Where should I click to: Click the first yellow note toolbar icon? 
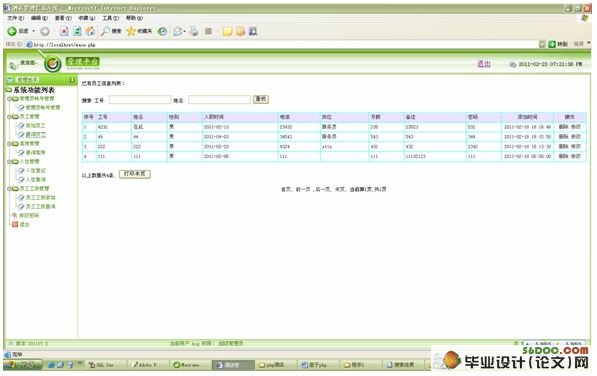coord(227,31)
